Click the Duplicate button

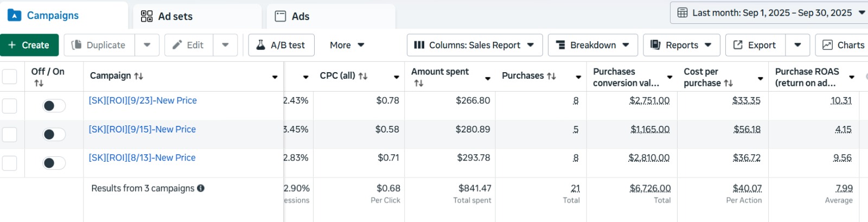point(99,45)
